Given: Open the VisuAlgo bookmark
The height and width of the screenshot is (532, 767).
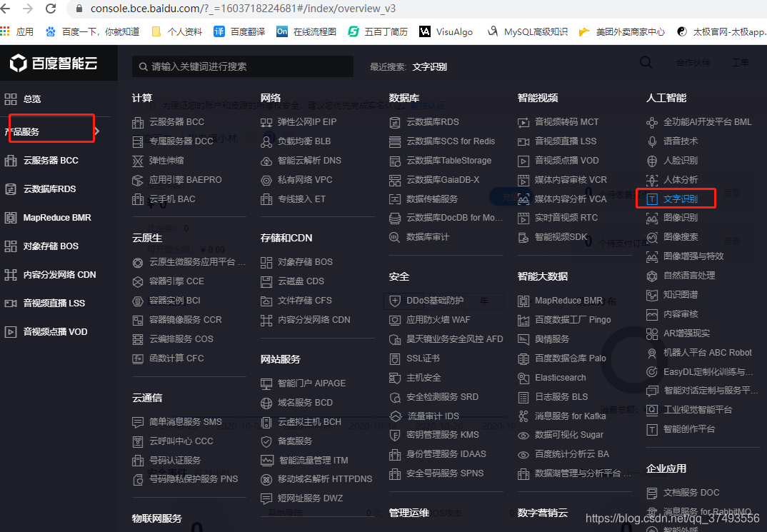Looking at the screenshot, I should point(446,32).
